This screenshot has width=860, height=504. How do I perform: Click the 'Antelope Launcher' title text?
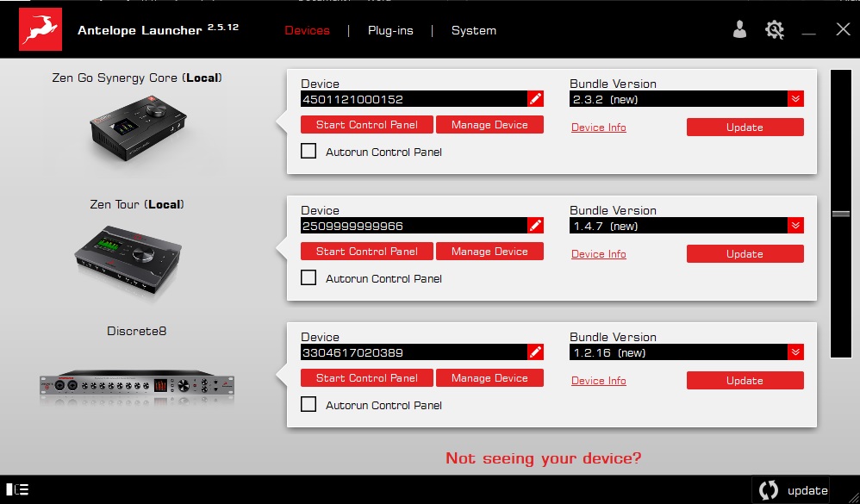click(140, 30)
